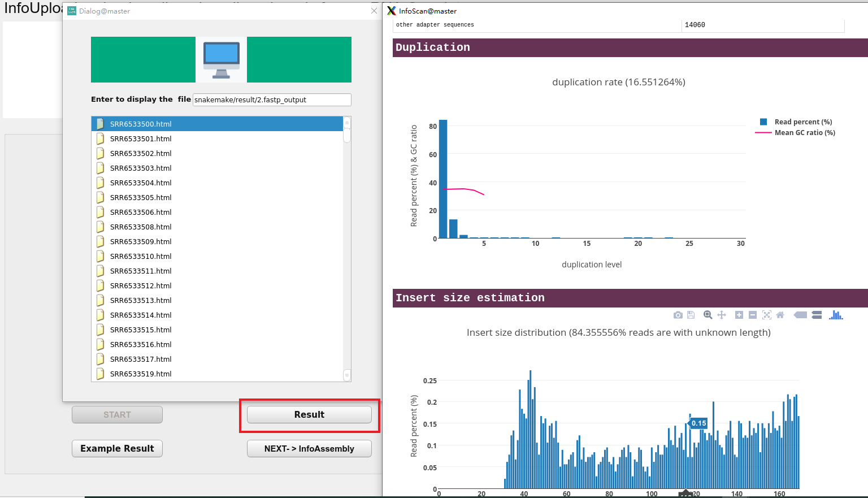Click the Zoom in plus icon
This screenshot has height=498, width=868.
[739, 315]
